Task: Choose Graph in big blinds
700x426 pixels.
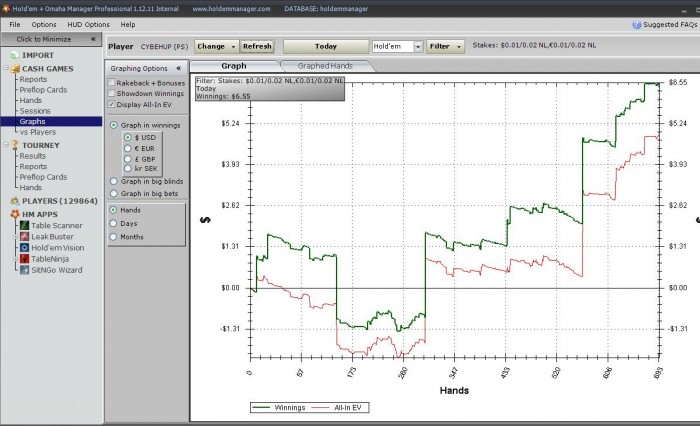Action: tap(113, 181)
